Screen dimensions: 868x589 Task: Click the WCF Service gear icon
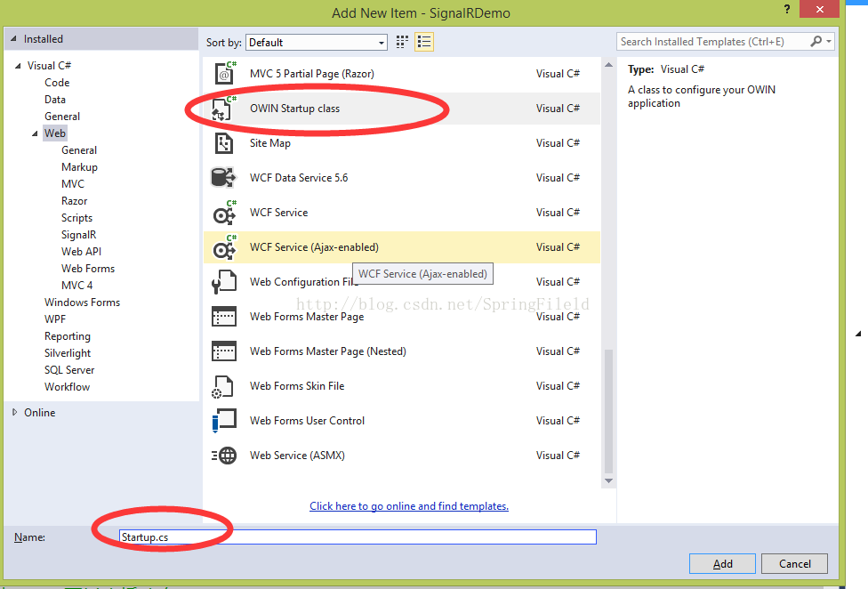tap(224, 213)
